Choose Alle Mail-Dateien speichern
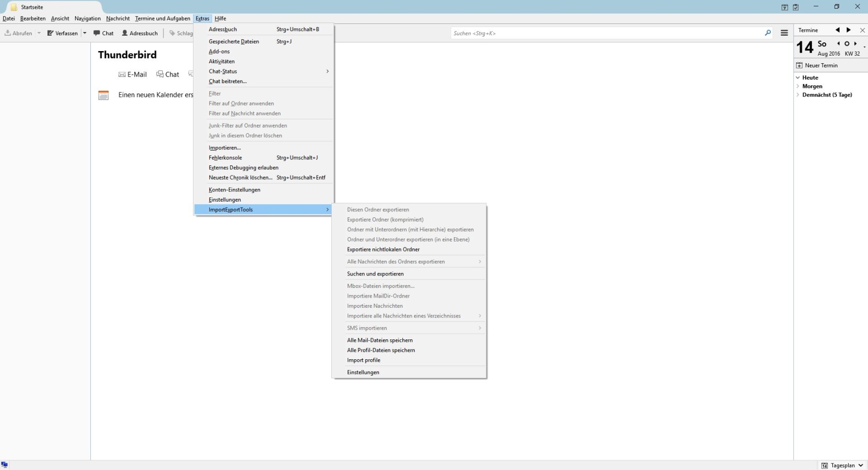868x470 pixels. (409, 340)
